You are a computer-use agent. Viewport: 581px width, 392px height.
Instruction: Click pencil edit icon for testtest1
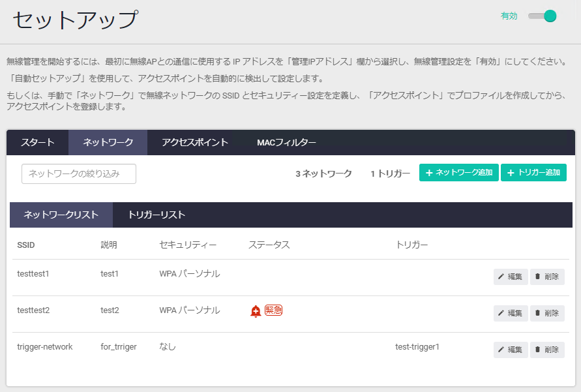(x=501, y=277)
